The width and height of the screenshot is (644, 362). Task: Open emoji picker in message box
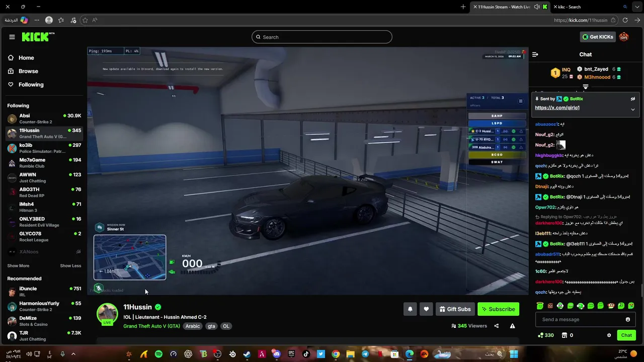628,319
